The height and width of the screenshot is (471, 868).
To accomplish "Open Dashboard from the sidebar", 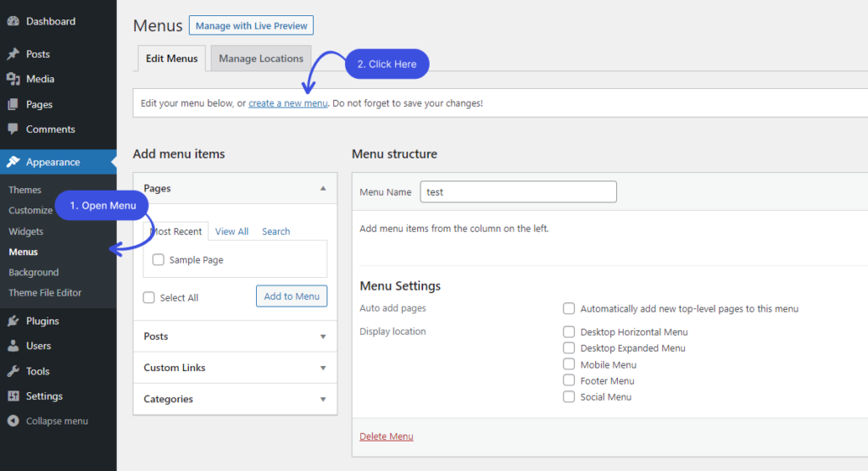I will (51, 21).
